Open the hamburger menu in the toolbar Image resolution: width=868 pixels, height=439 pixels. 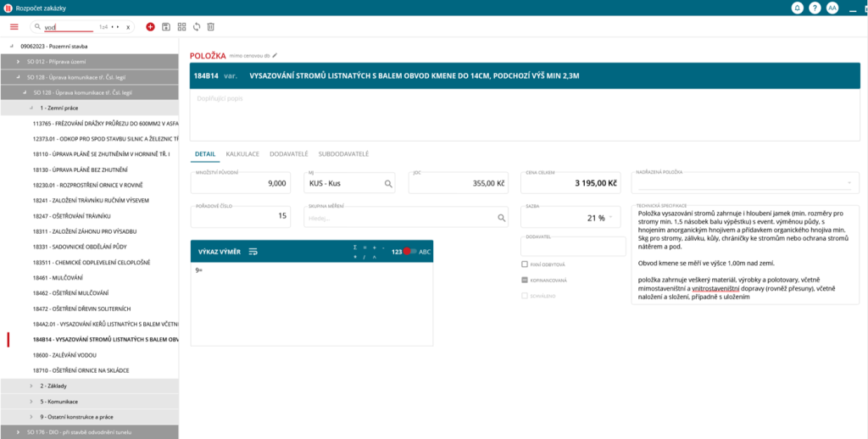(14, 27)
